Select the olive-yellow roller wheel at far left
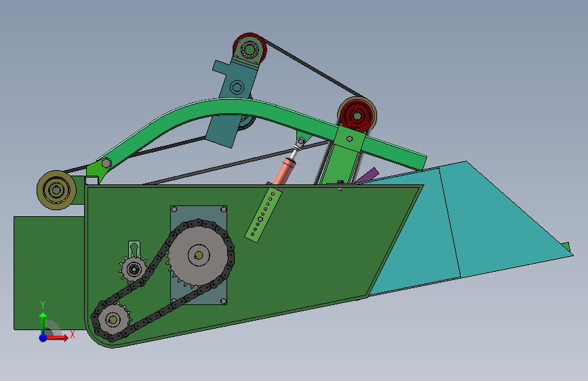 coord(56,190)
